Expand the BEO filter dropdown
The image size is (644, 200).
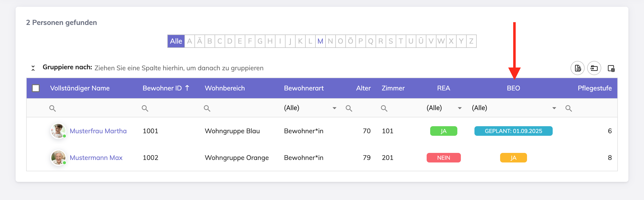click(x=554, y=108)
